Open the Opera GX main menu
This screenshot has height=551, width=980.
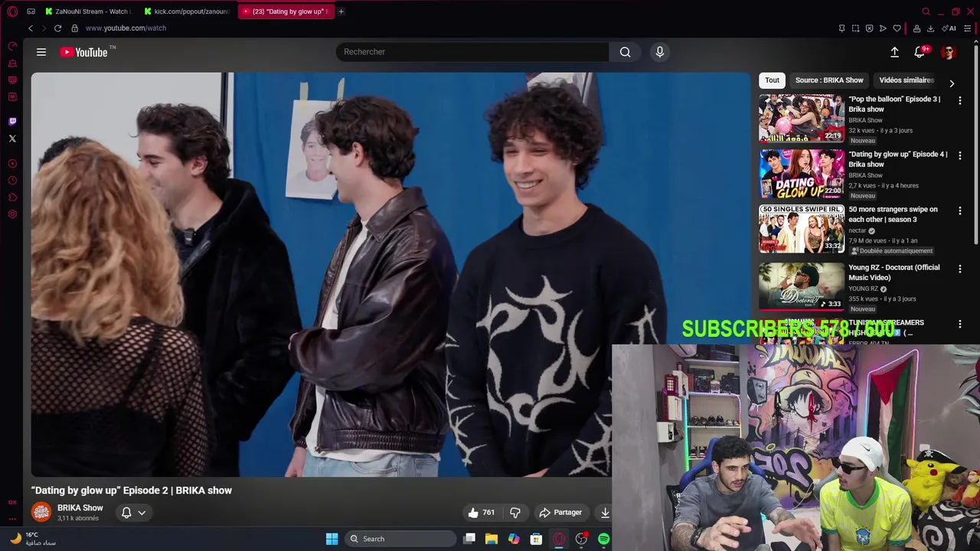(12, 11)
